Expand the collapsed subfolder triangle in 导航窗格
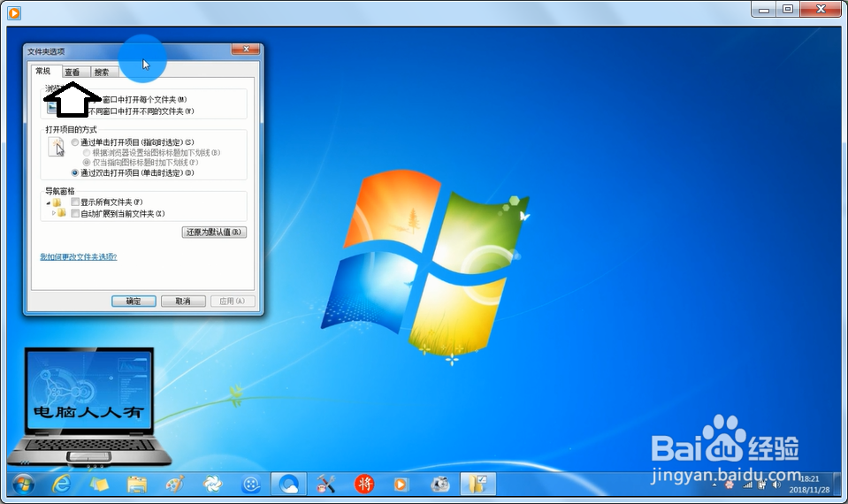Image resolution: width=848 pixels, height=504 pixels. coord(54,214)
